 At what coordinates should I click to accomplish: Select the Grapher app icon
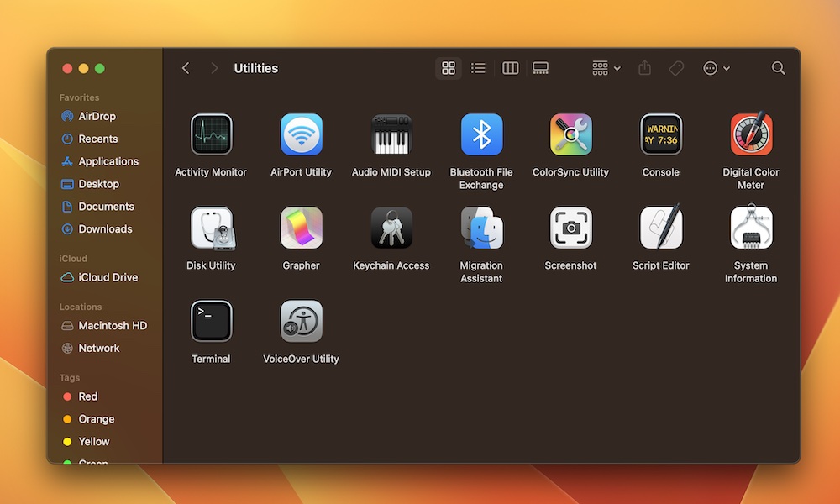[x=301, y=228]
